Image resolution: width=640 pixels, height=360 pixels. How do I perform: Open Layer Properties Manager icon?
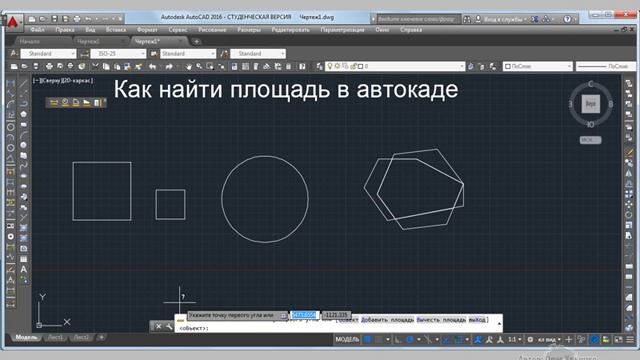(319, 66)
